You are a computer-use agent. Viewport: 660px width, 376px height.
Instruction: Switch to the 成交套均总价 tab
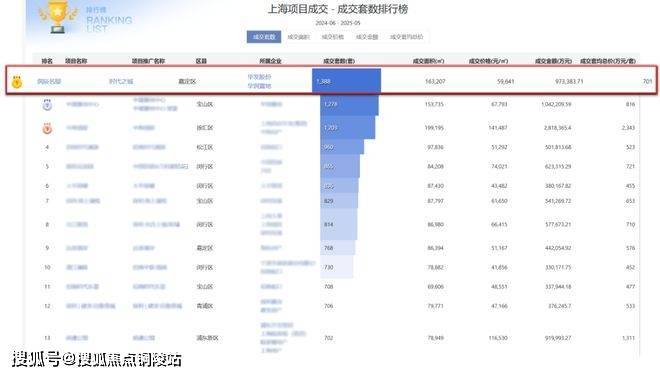click(407, 37)
